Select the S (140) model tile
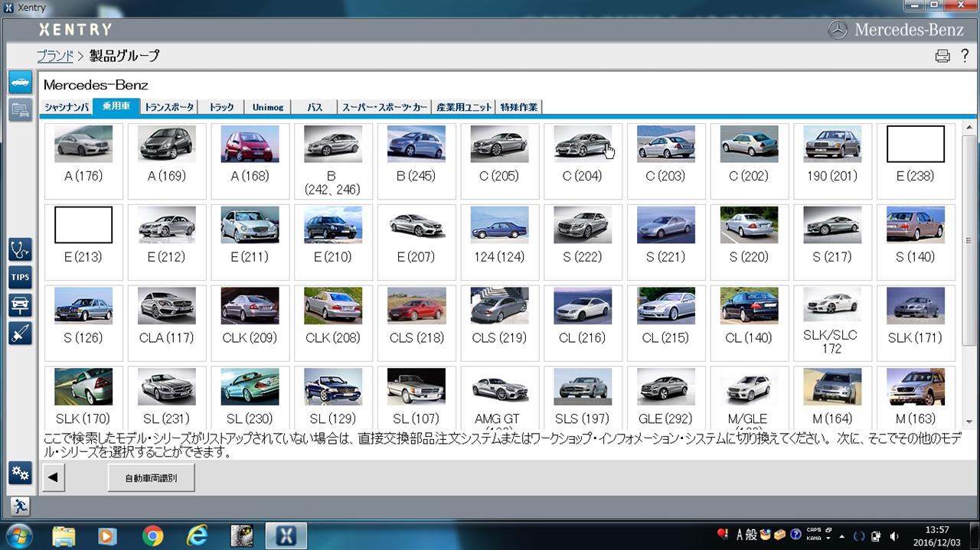The height and width of the screenshot is (550, 980). point(916,242)
